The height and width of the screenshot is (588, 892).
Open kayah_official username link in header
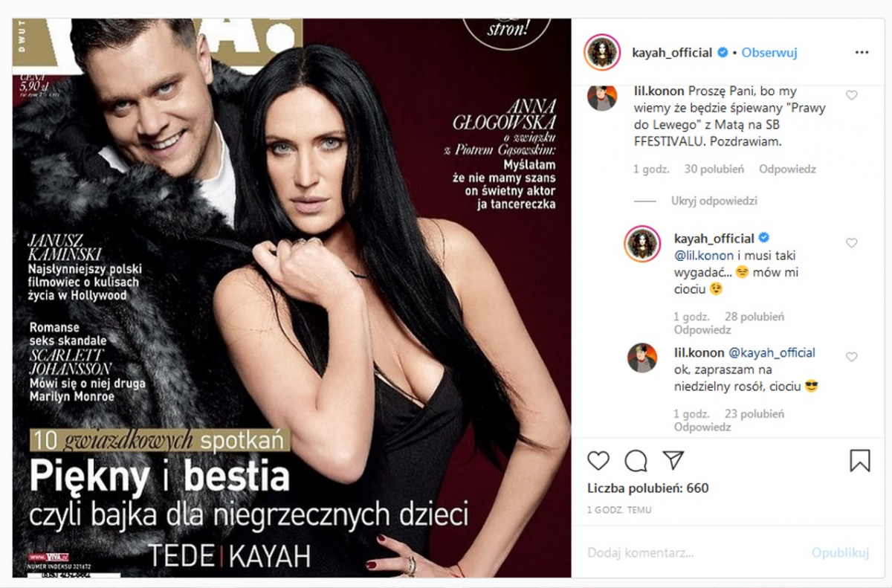[672, 53]
